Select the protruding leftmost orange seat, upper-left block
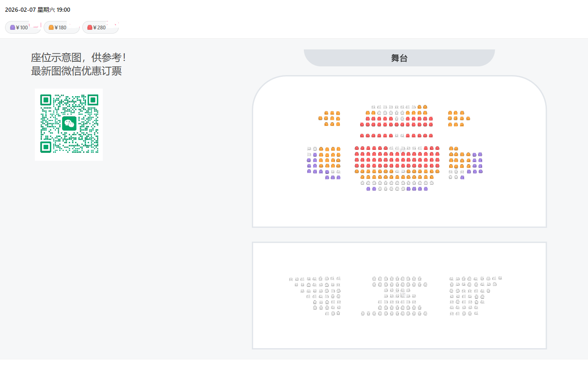The height and width of the screenshot is (367, 588). tap(320, 118)
